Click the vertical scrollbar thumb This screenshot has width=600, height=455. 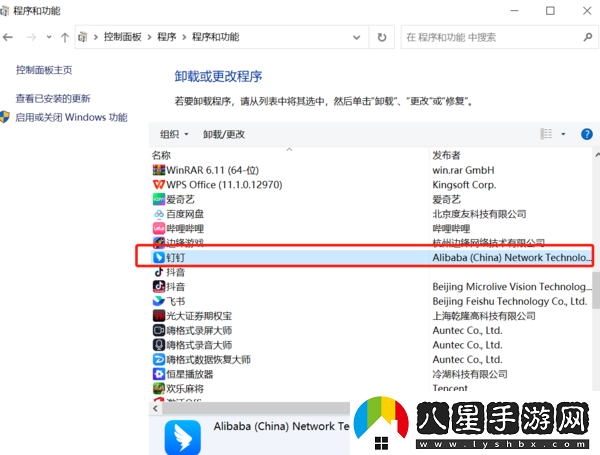(596, 290)
